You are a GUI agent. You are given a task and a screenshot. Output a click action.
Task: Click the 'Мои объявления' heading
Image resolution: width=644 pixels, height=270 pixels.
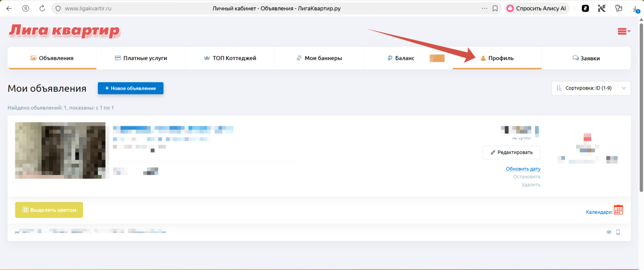pos(47,89)
